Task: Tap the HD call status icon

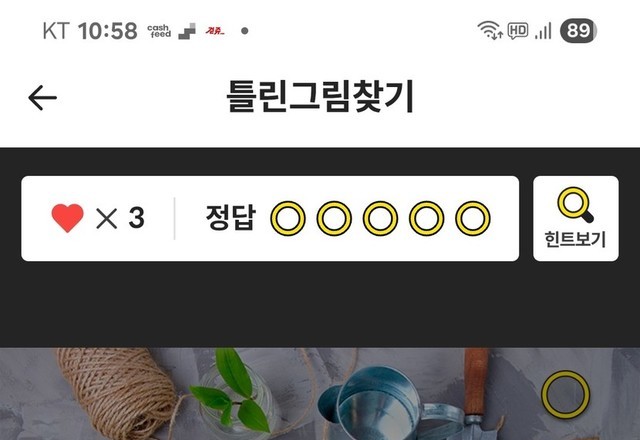Action: pyautogui.click(x=518, y=31)
